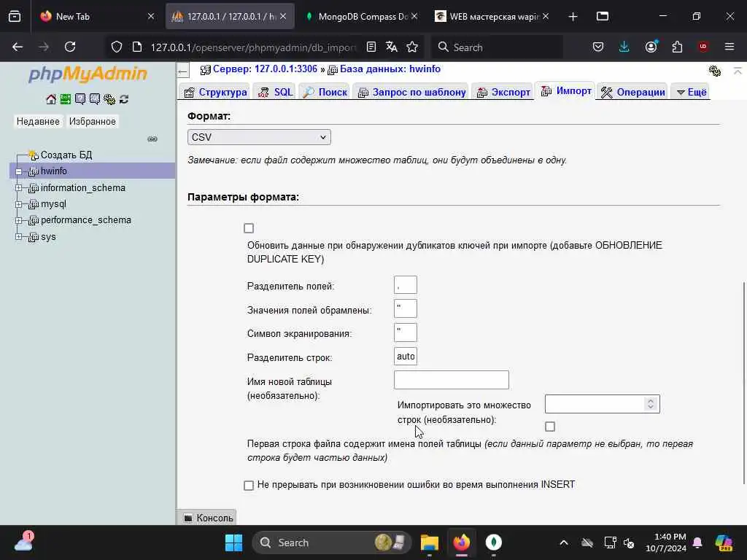The image size is (747, 560).
Task: Open Firefox account icon
Action: (x=651, y=47)
